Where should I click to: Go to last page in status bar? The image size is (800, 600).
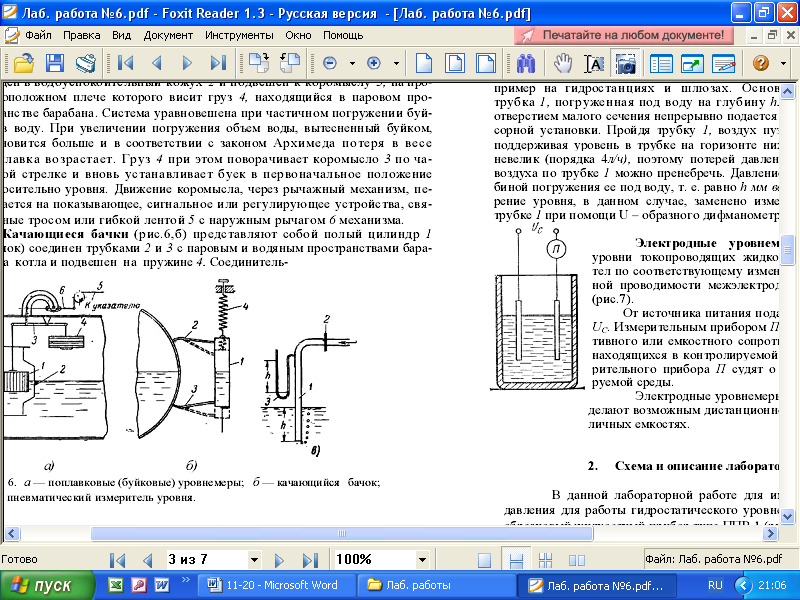(310, 560)
